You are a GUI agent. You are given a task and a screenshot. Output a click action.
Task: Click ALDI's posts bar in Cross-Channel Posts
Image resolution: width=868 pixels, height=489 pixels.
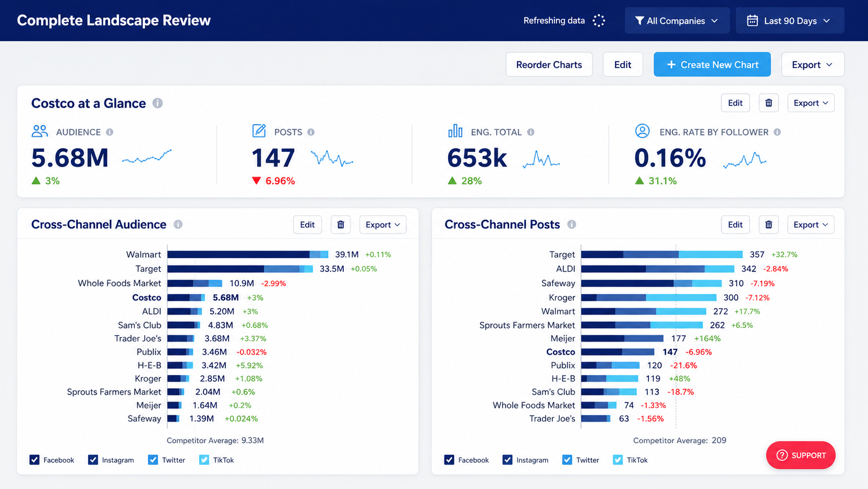pos(658,269)
